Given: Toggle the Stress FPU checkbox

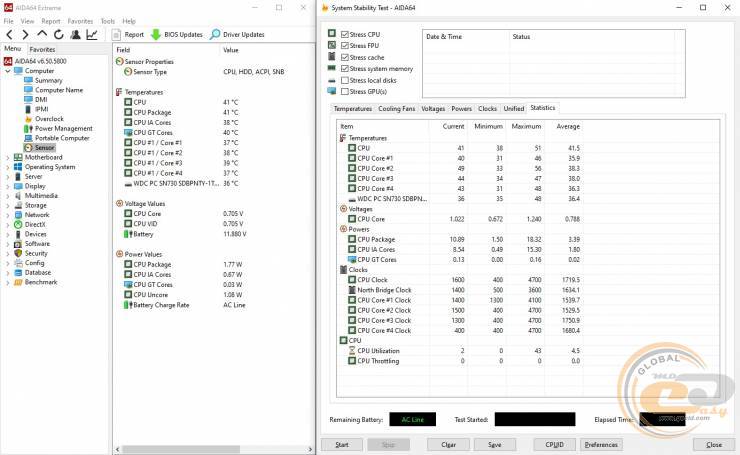Looking at the screenshot, I should click(x=345, y=46).
